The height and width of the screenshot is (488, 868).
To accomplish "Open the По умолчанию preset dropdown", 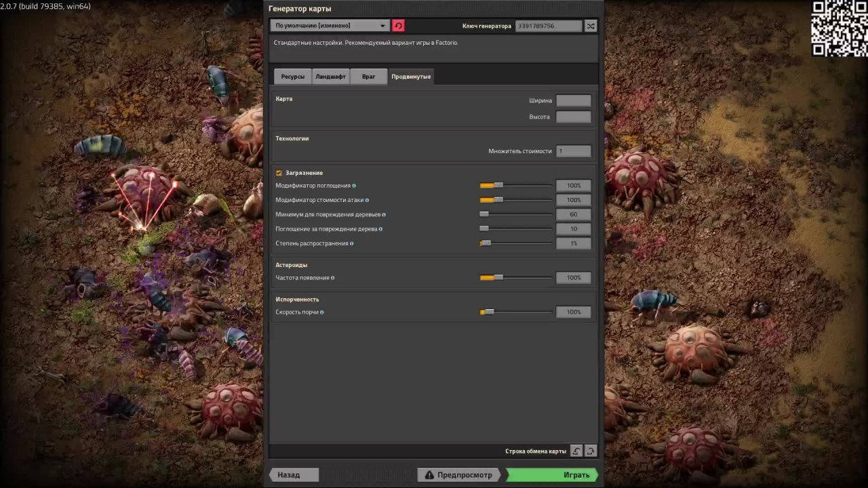I will pyautogui.click(x=330, y=26).
